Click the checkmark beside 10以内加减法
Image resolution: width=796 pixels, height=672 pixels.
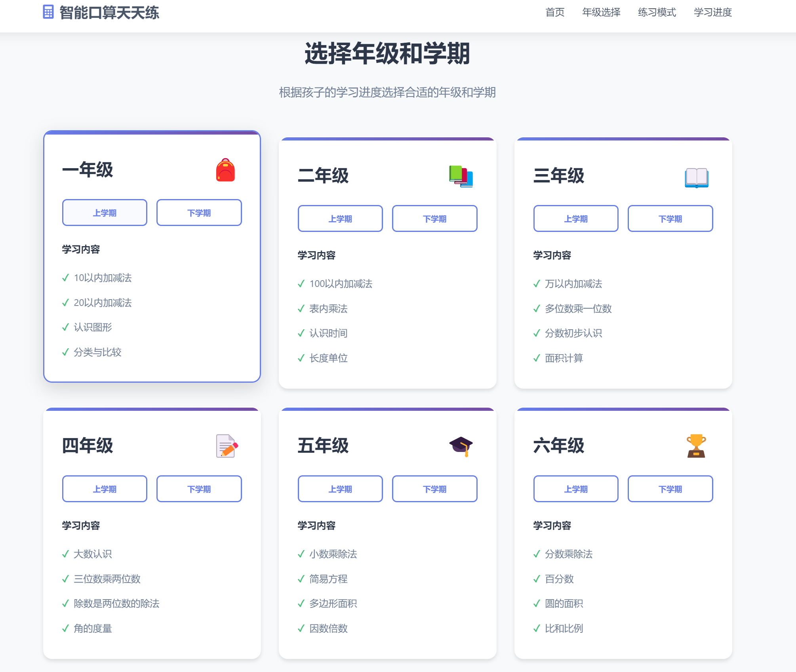point(65,278)
